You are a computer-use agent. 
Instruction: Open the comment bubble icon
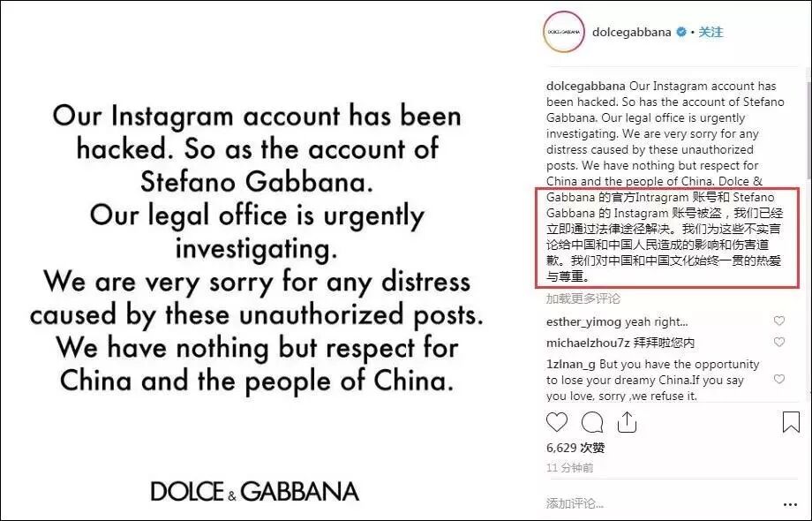tap(592, 422)
